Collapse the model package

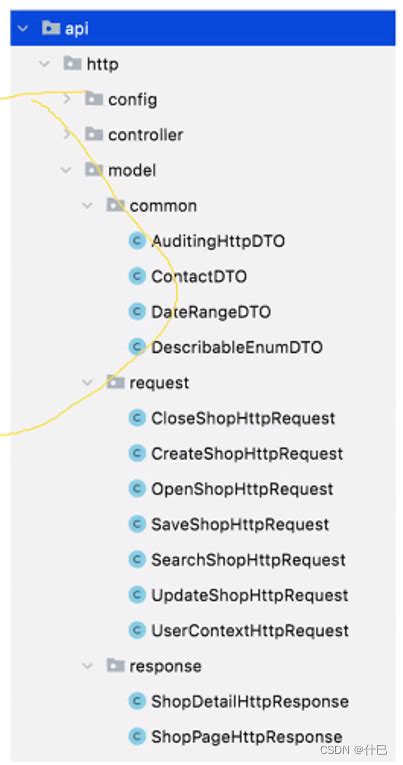[x=66, y=170]
